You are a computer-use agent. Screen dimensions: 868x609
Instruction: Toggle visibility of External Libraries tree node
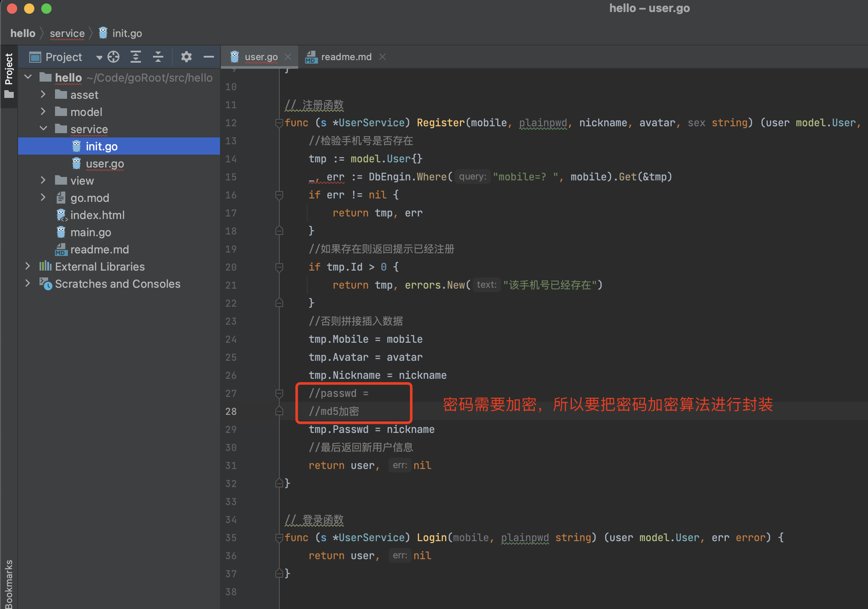pos(26,266)
